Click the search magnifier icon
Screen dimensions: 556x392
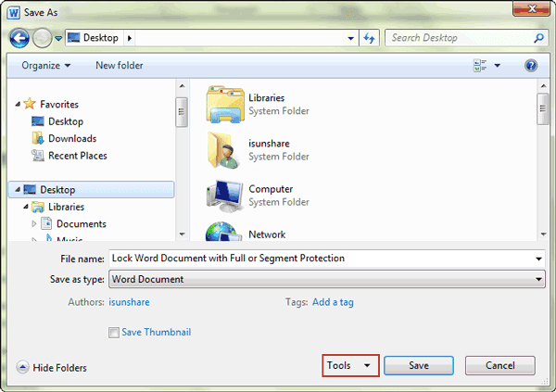coord(538,38)
